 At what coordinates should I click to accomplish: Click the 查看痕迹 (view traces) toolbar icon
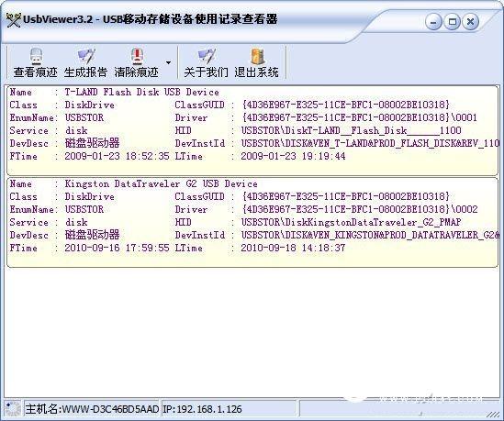tap(36, 57)
